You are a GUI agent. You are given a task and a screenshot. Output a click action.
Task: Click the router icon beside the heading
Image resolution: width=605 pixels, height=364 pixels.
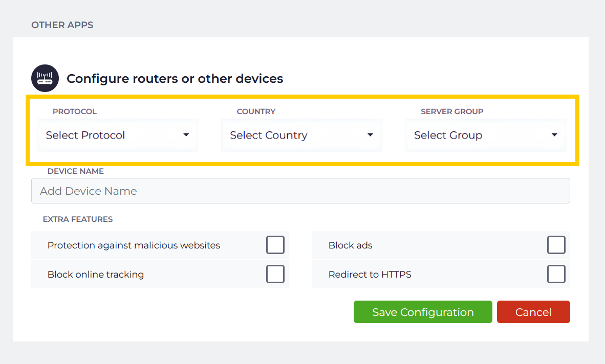(45, 78)
